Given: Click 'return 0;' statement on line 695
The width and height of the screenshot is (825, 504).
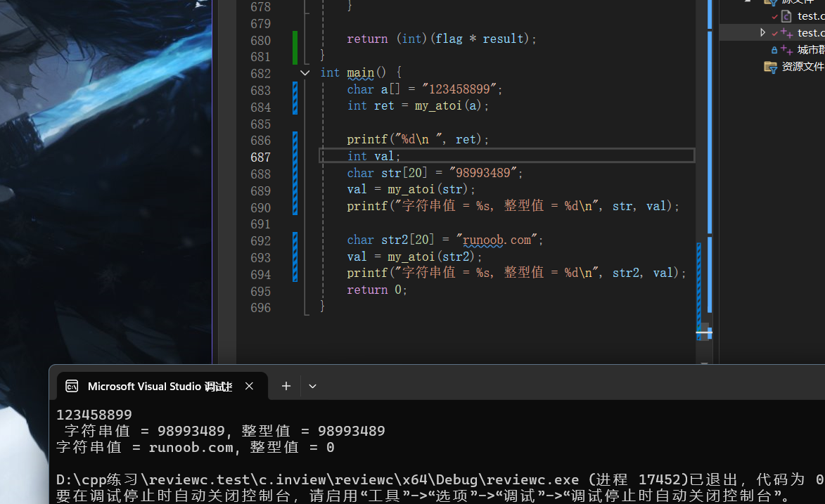Looking at the screenshot, I should 377,290.
